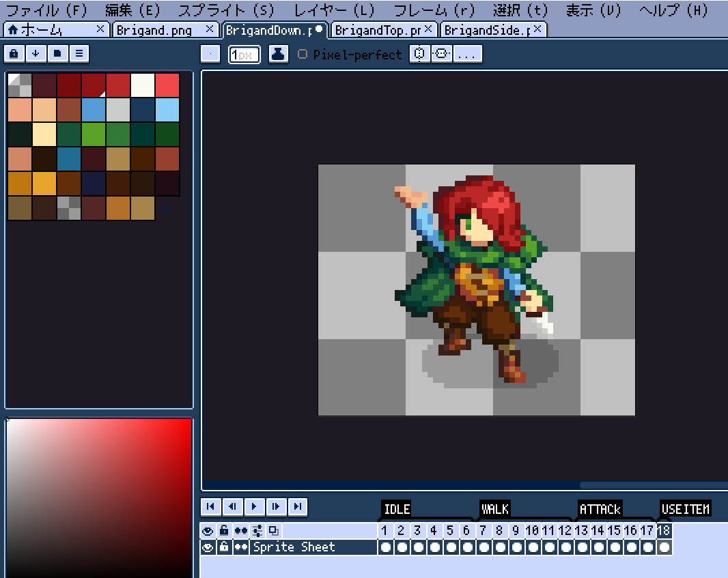The image size is (728, 578).
Task: Select frame 7 in the timeline header
Action: click(x=484, y=530)
